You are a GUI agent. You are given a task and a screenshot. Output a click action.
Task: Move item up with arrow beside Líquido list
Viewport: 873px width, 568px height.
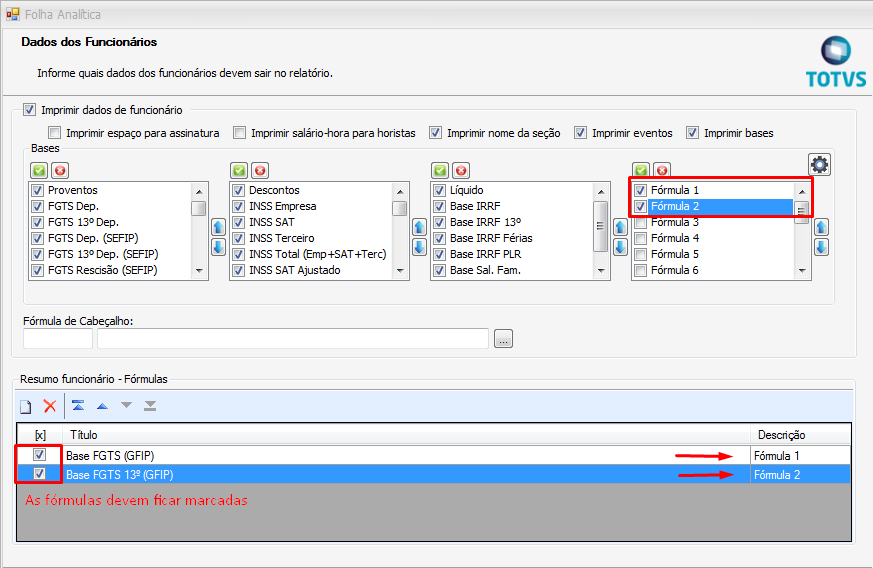coord(620,227)
